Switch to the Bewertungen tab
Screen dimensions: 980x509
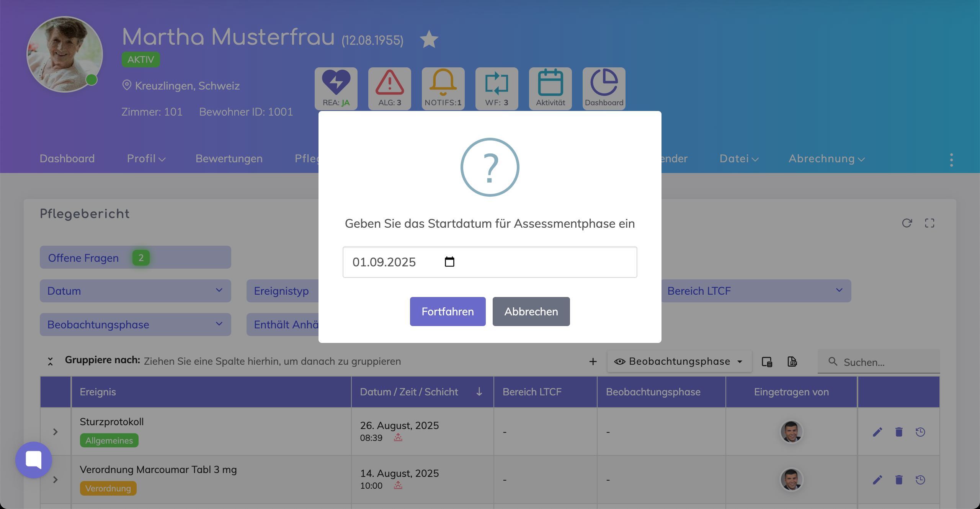pyautogui.click(x=229, y=158)
